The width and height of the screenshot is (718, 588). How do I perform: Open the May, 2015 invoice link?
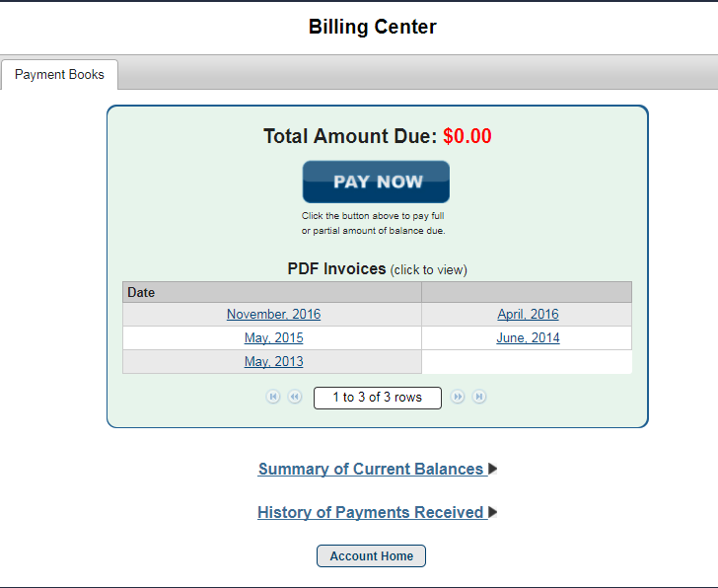click(x=274, y=338)
